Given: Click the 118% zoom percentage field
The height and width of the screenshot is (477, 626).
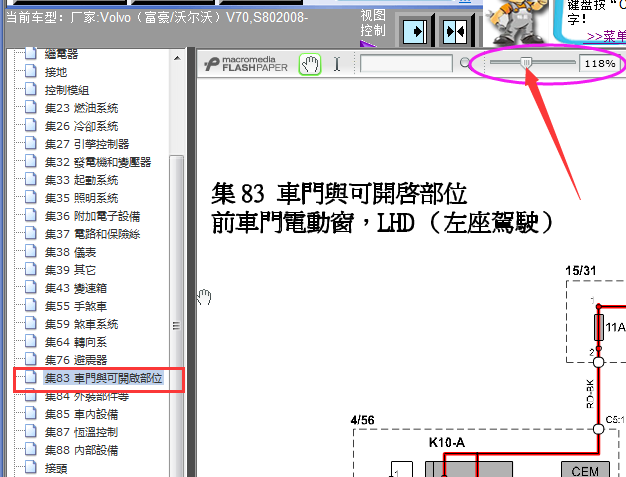Looking at the screenshot, I should 600,63.
